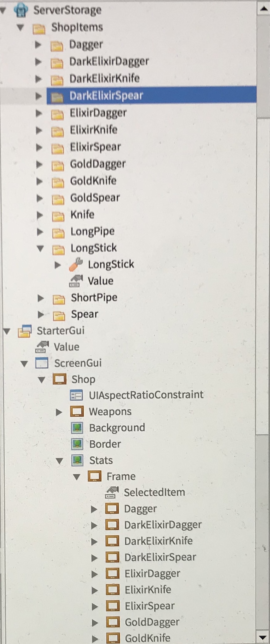
Task: Click the LongStick wrench tool icon
Action: [76, 264]
